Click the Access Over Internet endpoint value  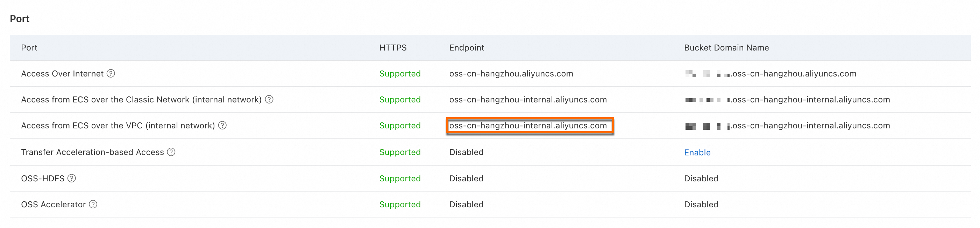click(511, 74)
